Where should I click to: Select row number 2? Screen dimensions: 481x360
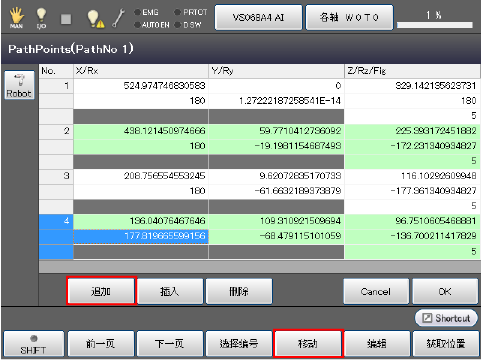click(56, 131)
